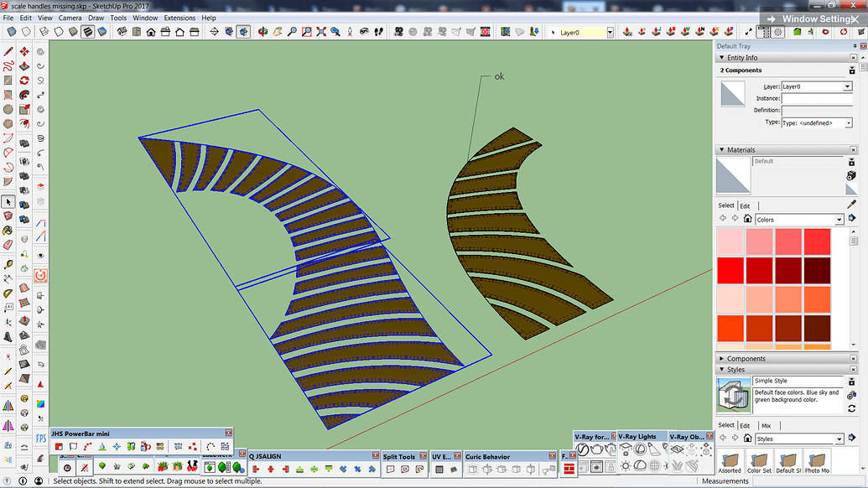Activate the Zoom Extents tool

(x=320, y=32)
